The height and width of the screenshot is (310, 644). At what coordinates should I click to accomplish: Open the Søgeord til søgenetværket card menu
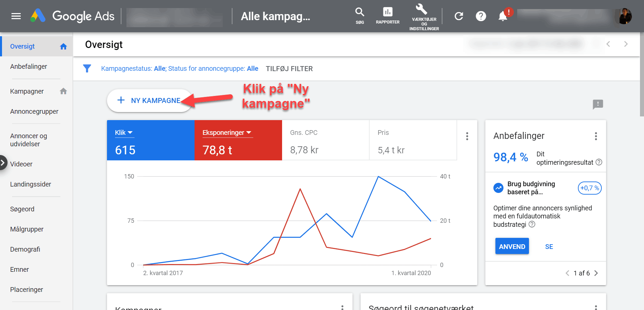pos(596,307)
